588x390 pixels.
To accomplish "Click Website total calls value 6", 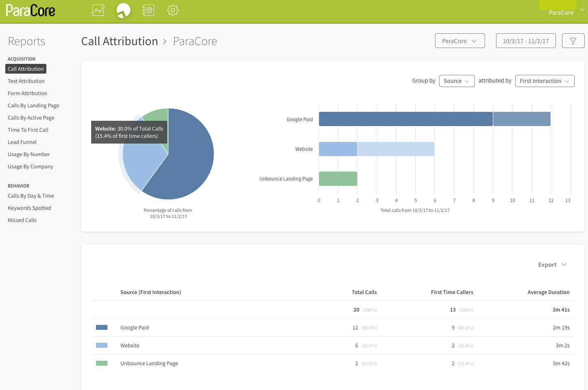I will point(356,346).
